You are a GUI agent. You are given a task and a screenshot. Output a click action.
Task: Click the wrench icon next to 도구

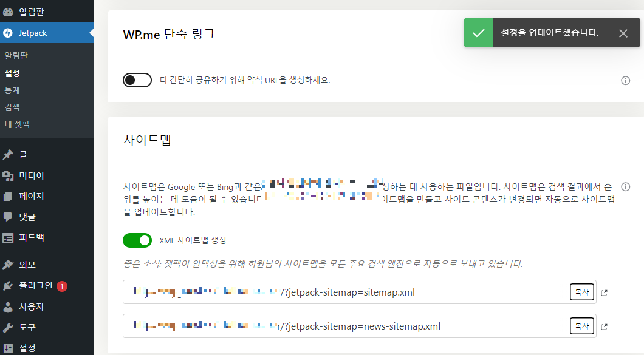(8, 328)
